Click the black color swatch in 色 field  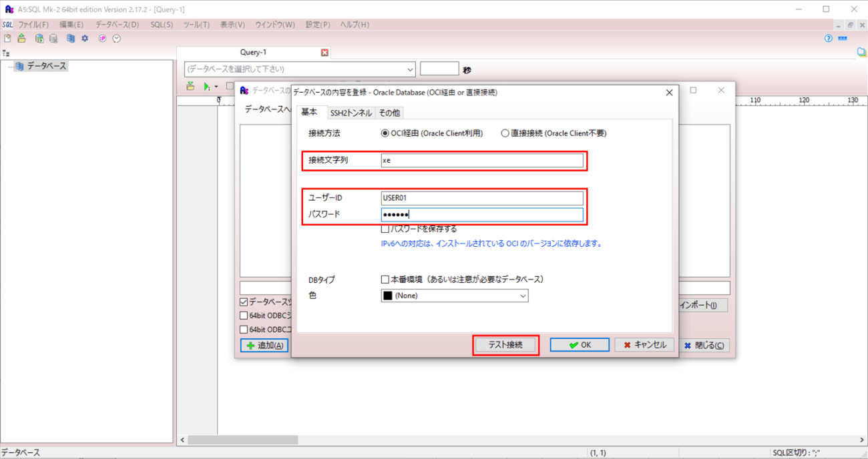(x=388, y=296)
